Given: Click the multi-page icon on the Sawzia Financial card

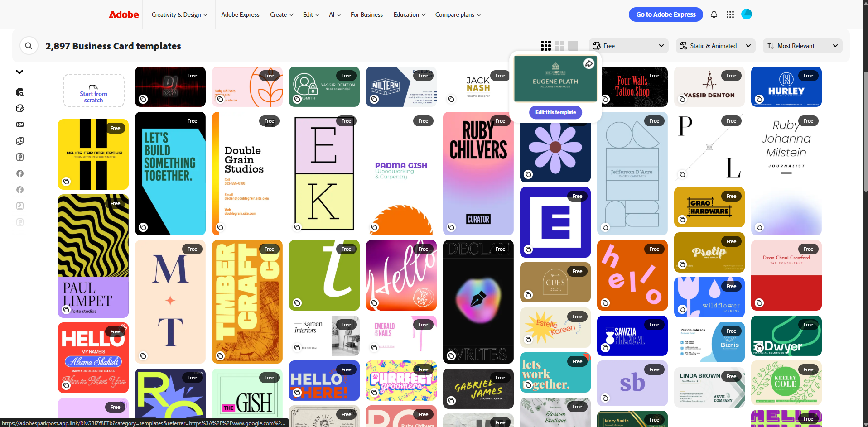Looking at the screenshot, I should pyautogui.click(x=605, y=348).
